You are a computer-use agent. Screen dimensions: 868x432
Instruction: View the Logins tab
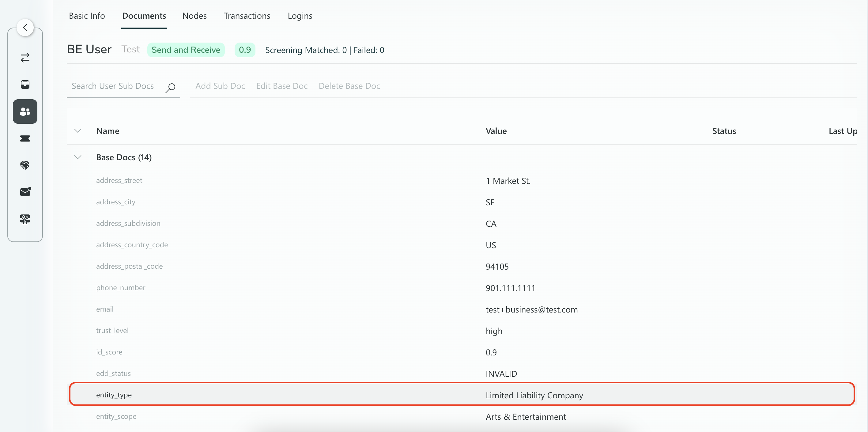click(x=300, y=16)
